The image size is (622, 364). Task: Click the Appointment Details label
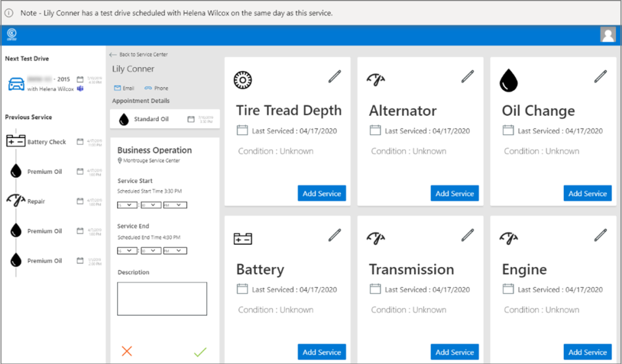[141, 100]
